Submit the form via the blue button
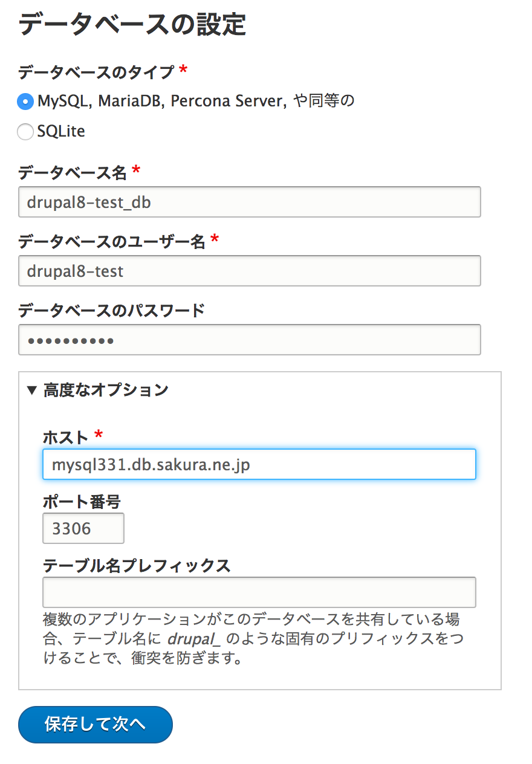This screenshot has width=532, height=764. tap(95, 724)
